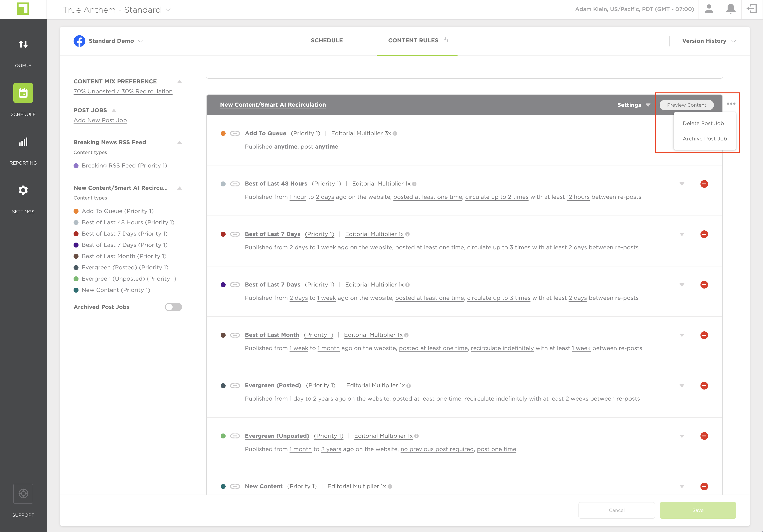
Task: Expand the Best of Last Month rule arrow
Action: (682, 335)
